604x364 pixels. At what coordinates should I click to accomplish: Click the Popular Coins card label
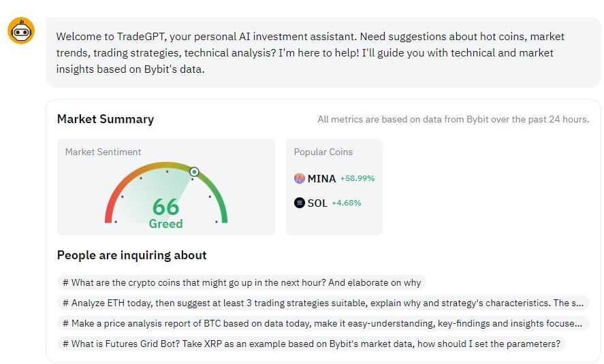323,152
